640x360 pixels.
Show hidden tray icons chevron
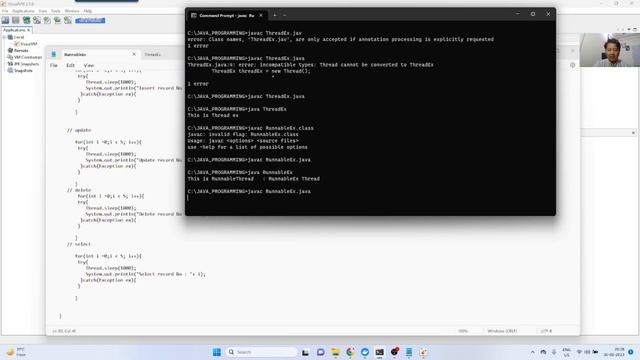pyautogui.click(x=533, y=352)
